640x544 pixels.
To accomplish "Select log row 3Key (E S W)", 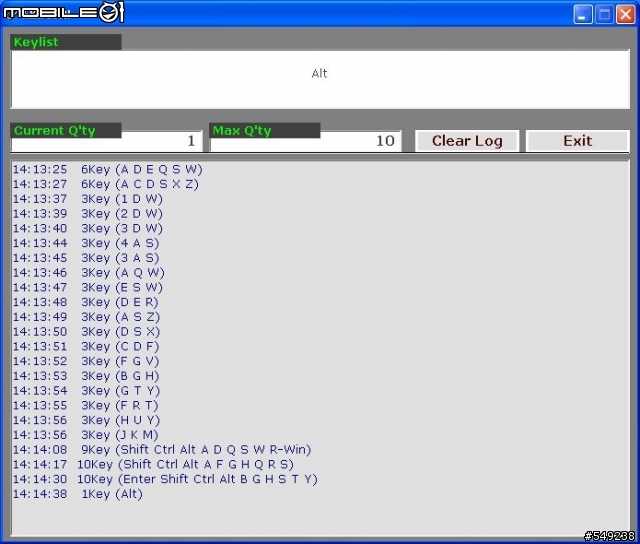I will point(88,287).
